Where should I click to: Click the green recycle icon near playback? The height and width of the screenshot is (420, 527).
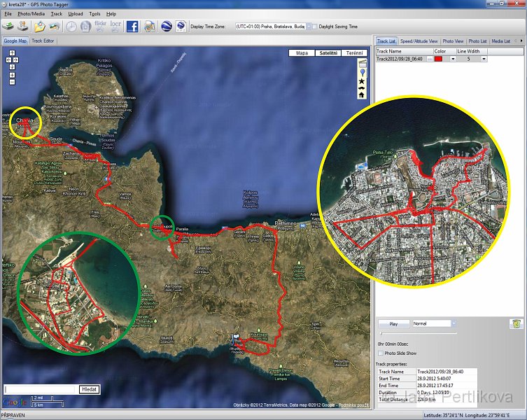point(516,324)
